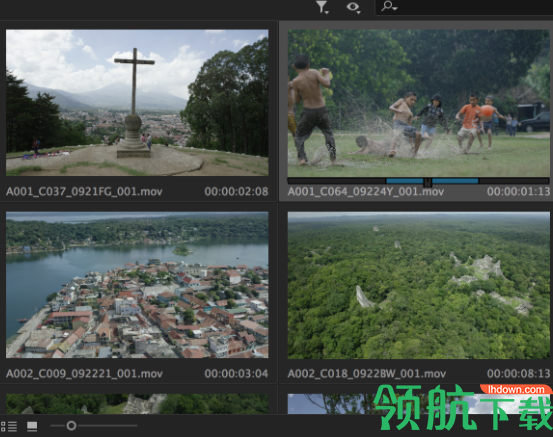Select the lakeside town aerial clip thumbnail
553x437 pixels.
tap(137, 285)
